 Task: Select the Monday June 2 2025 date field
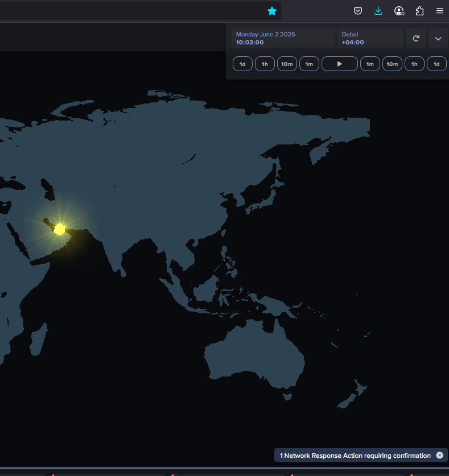283,38
